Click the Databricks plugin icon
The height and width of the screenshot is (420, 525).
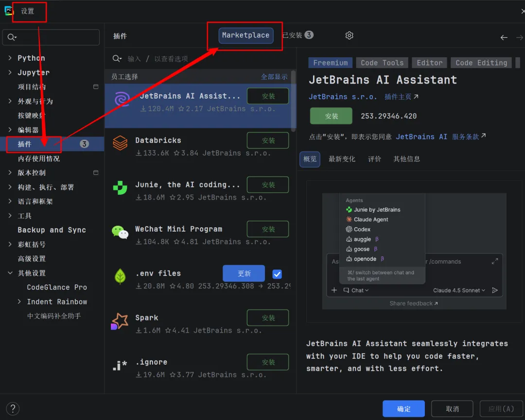(x=120, y=143)
